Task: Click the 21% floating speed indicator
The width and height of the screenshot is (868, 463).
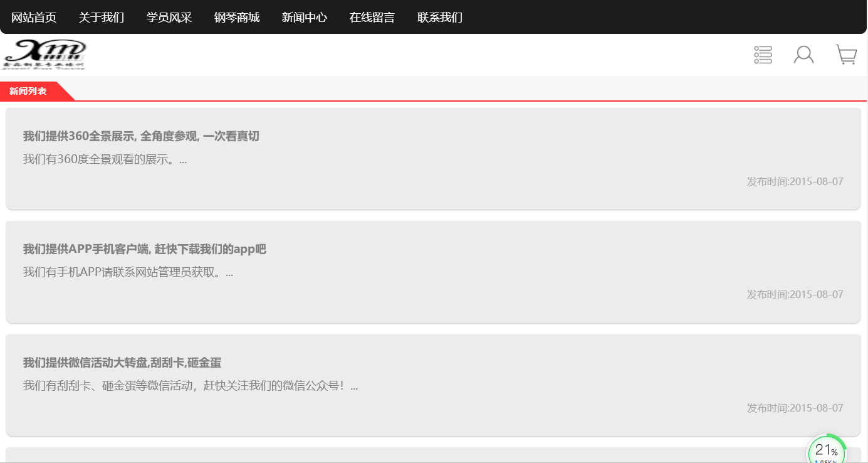Action: pyautogui.click(x=827, y=452)
